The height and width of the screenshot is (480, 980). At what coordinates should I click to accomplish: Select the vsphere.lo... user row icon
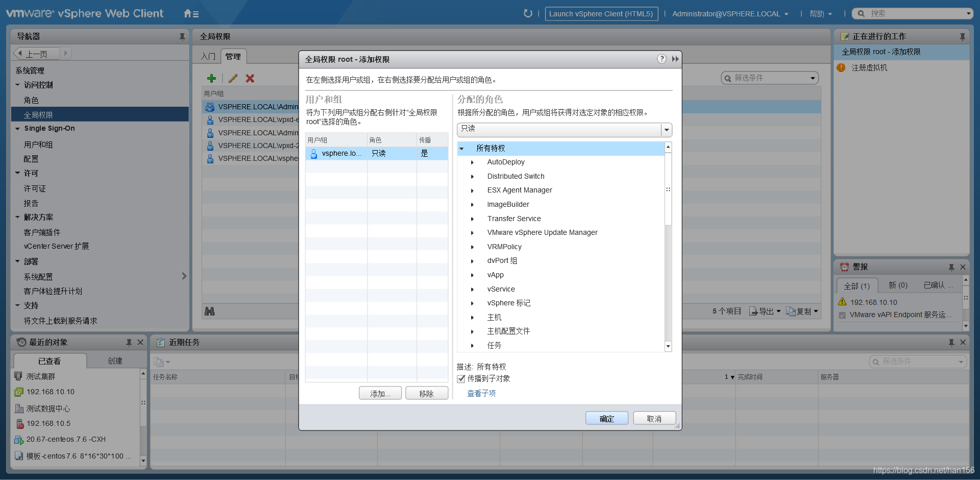pos(314,153)
